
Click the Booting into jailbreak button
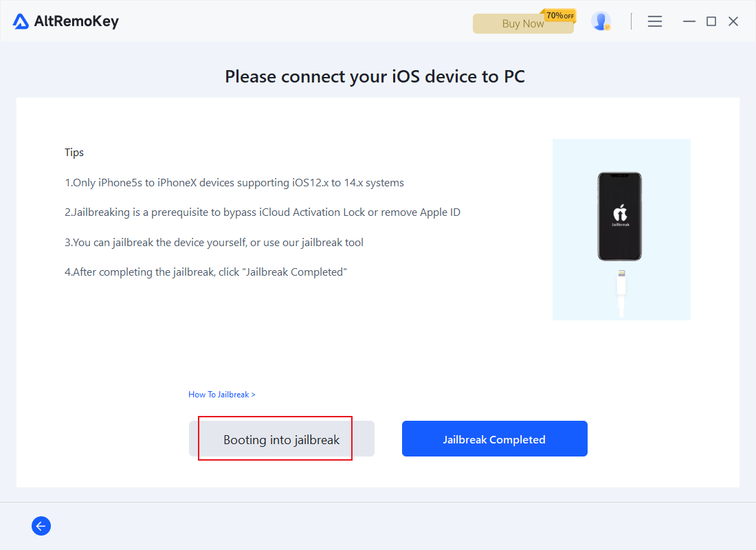point(282,439)
